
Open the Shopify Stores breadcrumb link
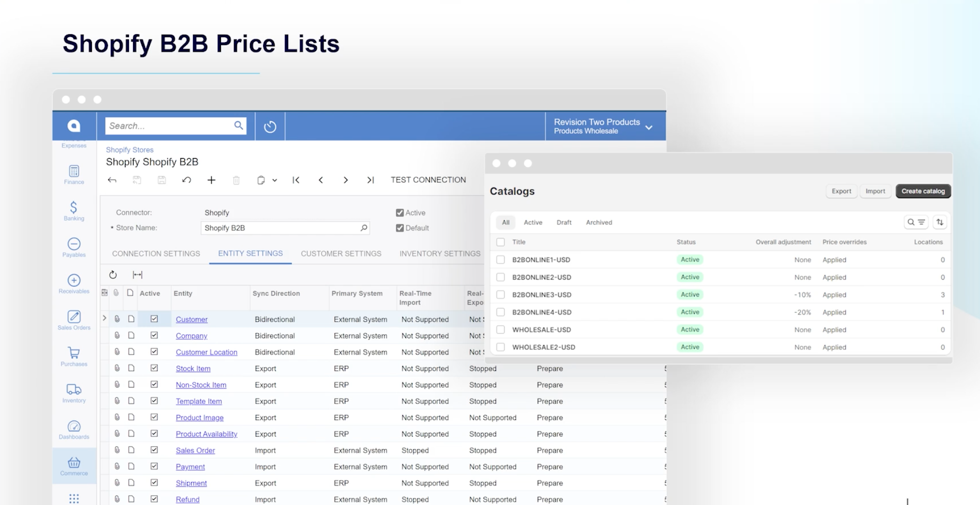coord(130,150)
